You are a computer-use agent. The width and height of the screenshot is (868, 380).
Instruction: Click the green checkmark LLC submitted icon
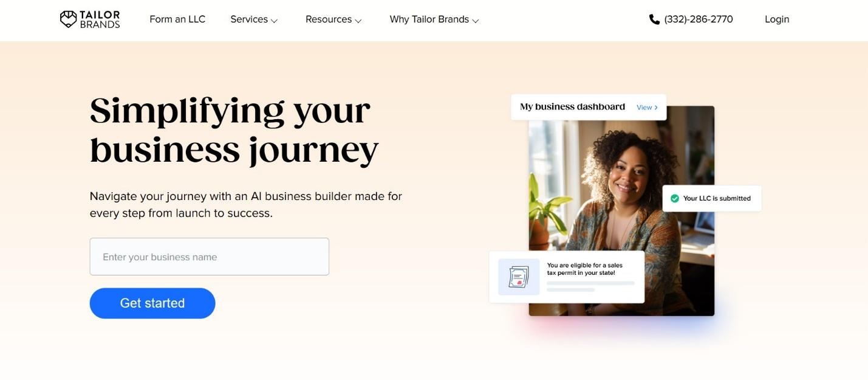tap(674, 198)
